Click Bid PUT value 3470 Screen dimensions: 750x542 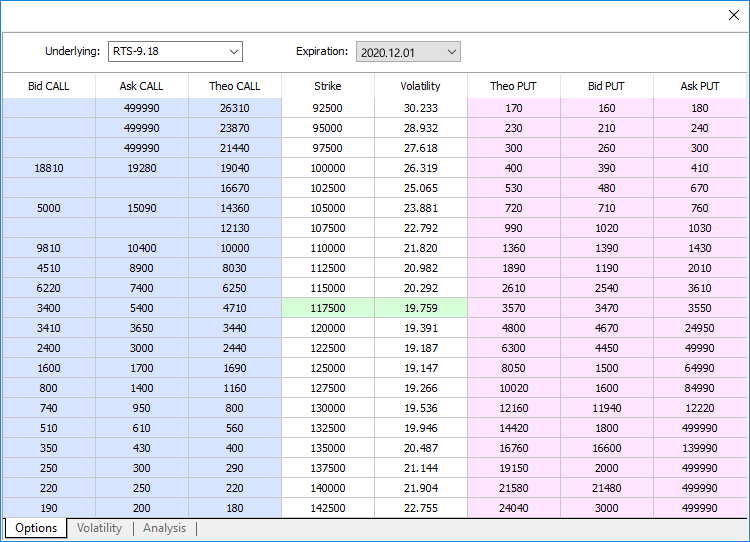click(x=607, y=308)
